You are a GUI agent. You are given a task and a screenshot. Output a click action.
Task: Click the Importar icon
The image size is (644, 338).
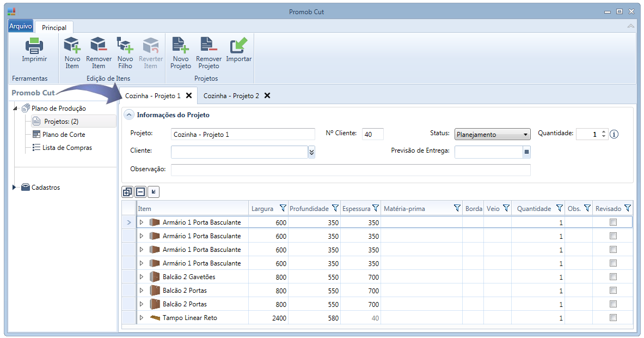[238, 46]
